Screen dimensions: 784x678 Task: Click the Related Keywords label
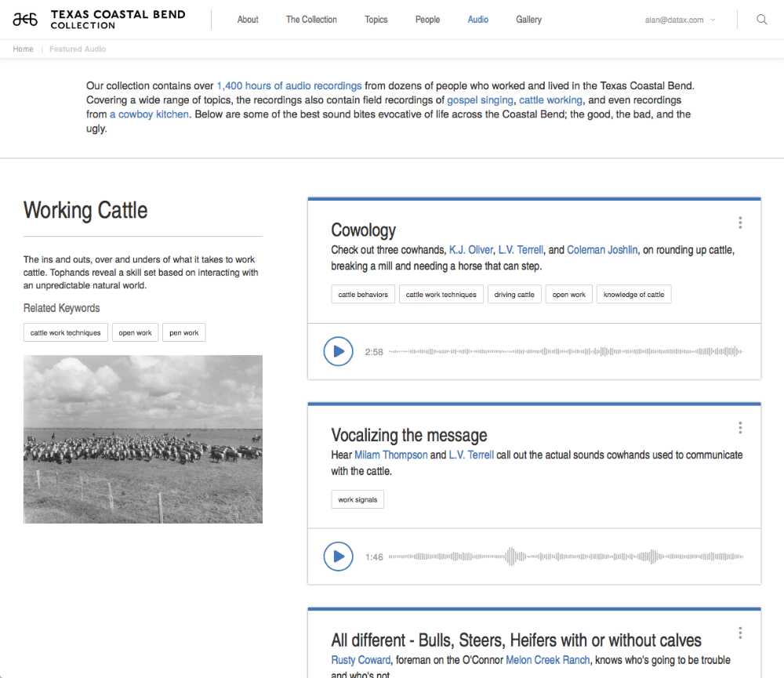click(x=61, y=308)
